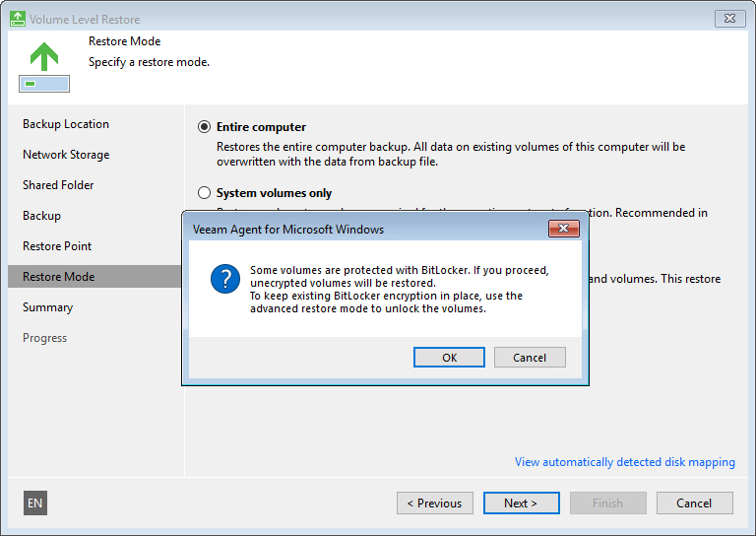Click the disabled Finish button

(x=608, y=503)
